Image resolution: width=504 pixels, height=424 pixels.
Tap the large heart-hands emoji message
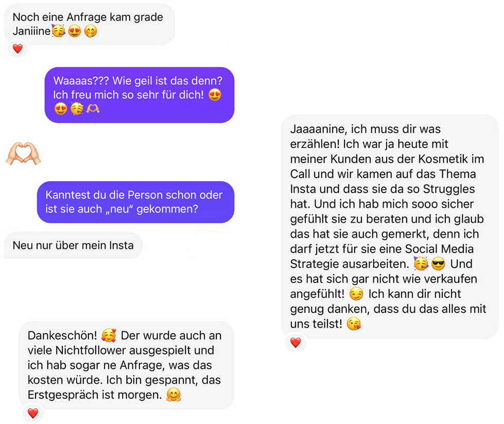tap(24, 153)
